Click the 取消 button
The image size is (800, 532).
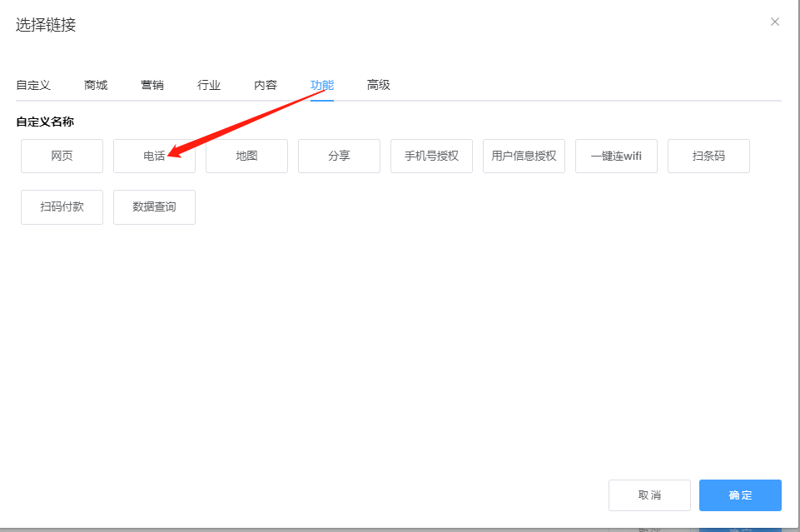click(649, 495)
